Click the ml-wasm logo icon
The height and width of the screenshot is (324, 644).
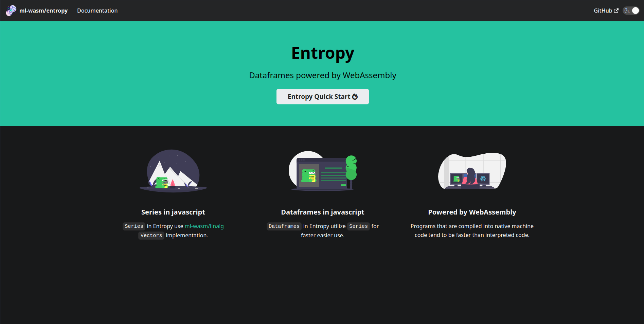pos(11,11)
